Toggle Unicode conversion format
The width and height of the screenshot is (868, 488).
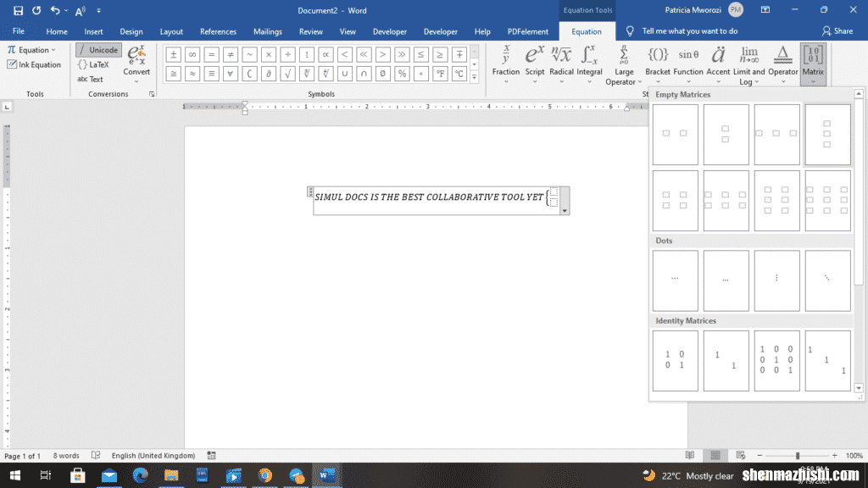(98, 50)
